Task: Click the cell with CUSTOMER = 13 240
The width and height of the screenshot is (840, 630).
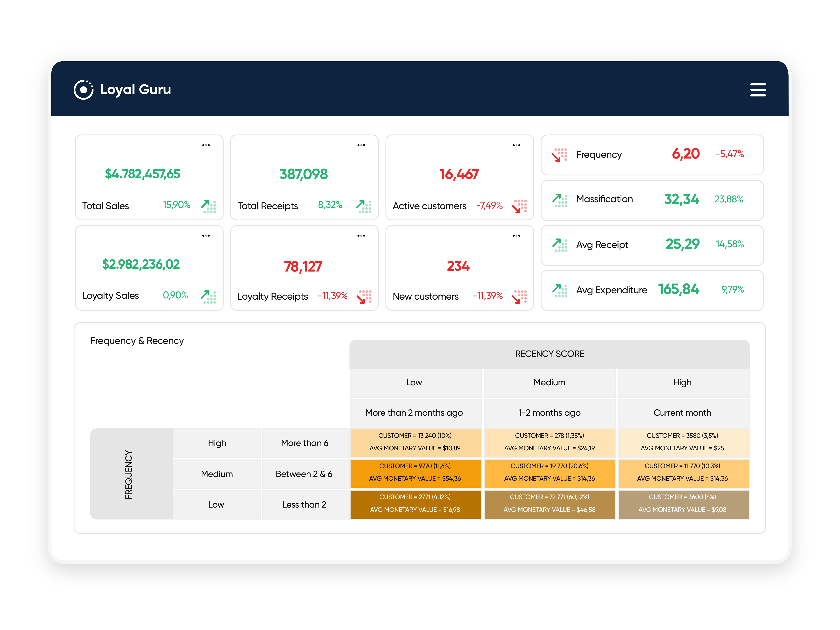Action: (x=415, y=442)
